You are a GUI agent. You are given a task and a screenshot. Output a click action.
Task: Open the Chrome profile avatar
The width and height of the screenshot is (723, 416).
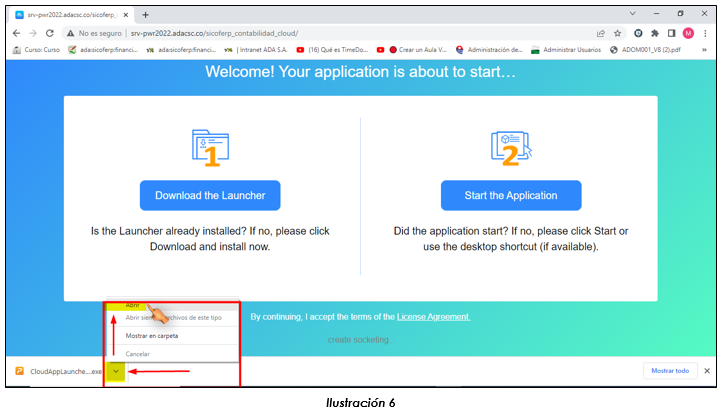(x=688, y=33)
